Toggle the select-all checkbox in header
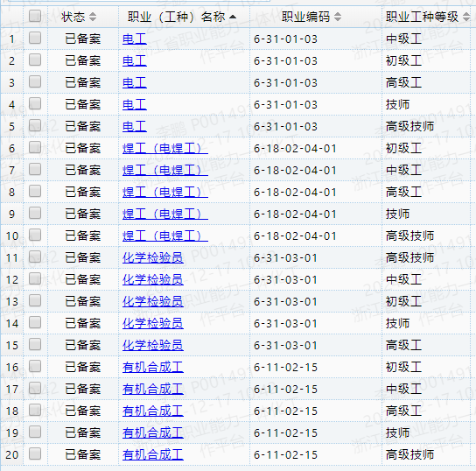 [x=35, y=16]
